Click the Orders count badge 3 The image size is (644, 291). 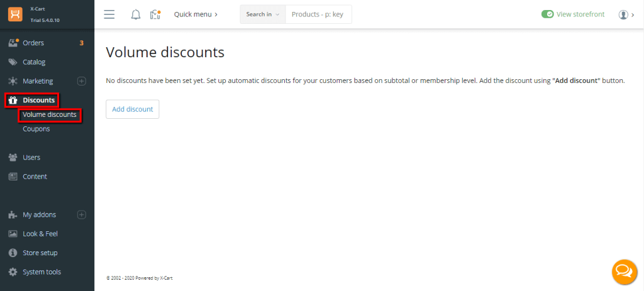(81, 43)
